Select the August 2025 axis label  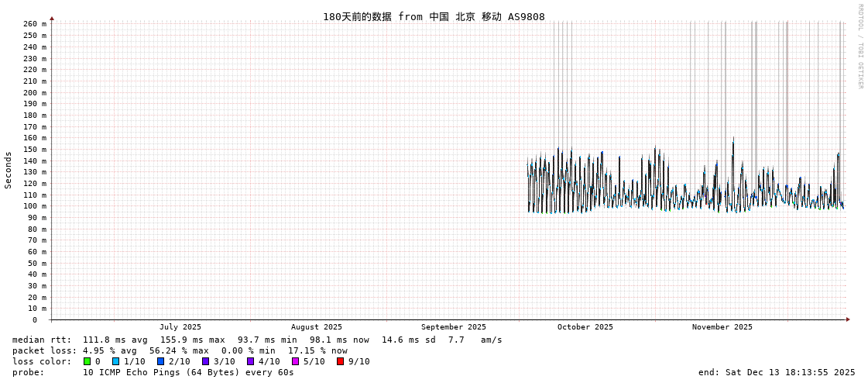[x=316, y=327]
